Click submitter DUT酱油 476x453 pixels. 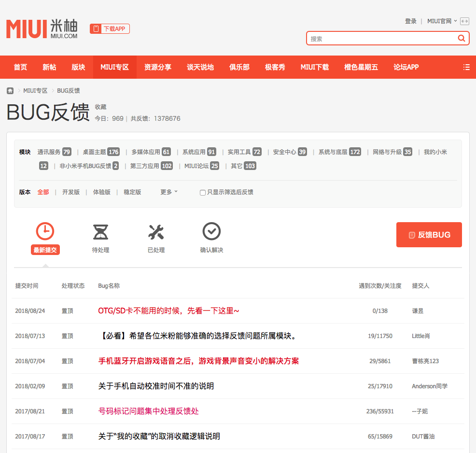pos(423,436)
